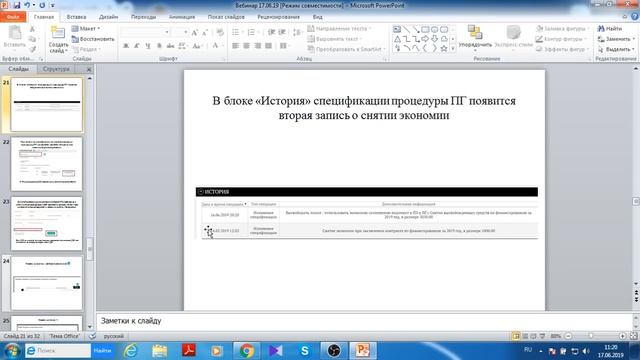Click the slide notes (Заметки к слайду) field
640x360 pixels.
(364, 321)
